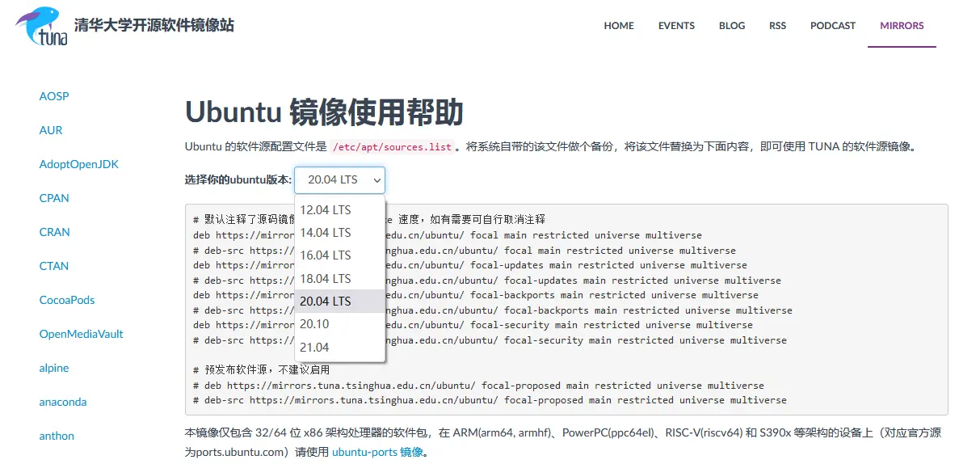The height and width of the screenshot is (464, 980).
Task: Choose 21.04 from the version list
Action: (340, 347)
